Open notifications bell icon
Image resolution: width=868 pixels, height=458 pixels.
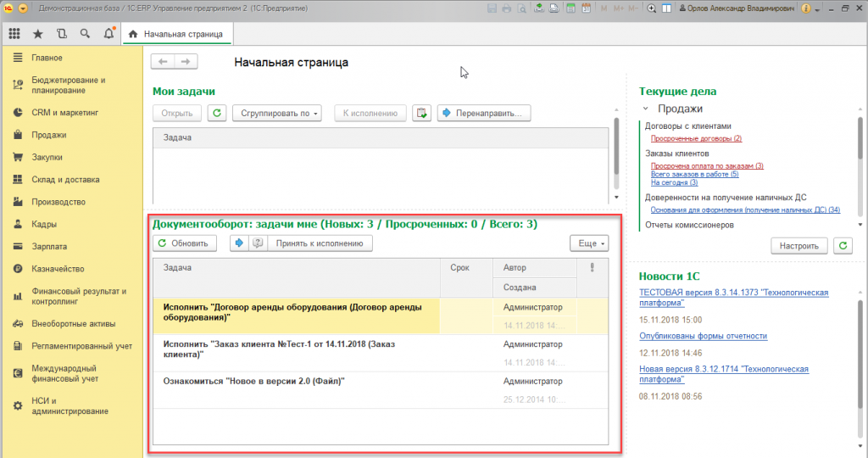pos(109,33)
